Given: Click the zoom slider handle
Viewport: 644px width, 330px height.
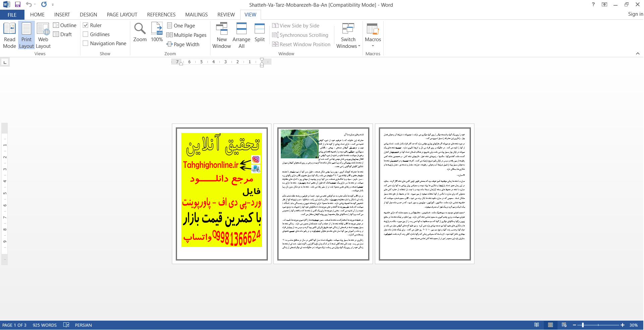Looking at the screenshot, I should (583, 325).
